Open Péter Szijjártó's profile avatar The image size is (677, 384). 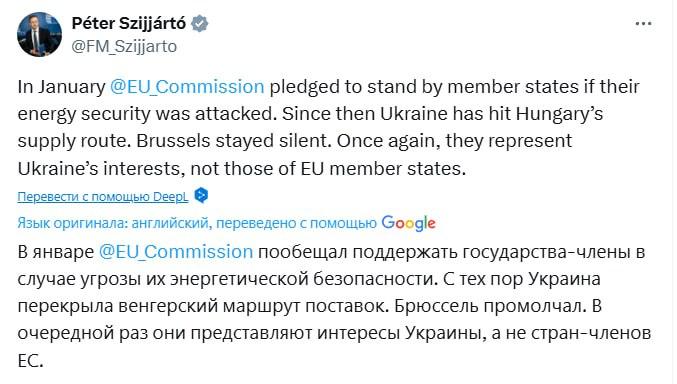(39, 34)
